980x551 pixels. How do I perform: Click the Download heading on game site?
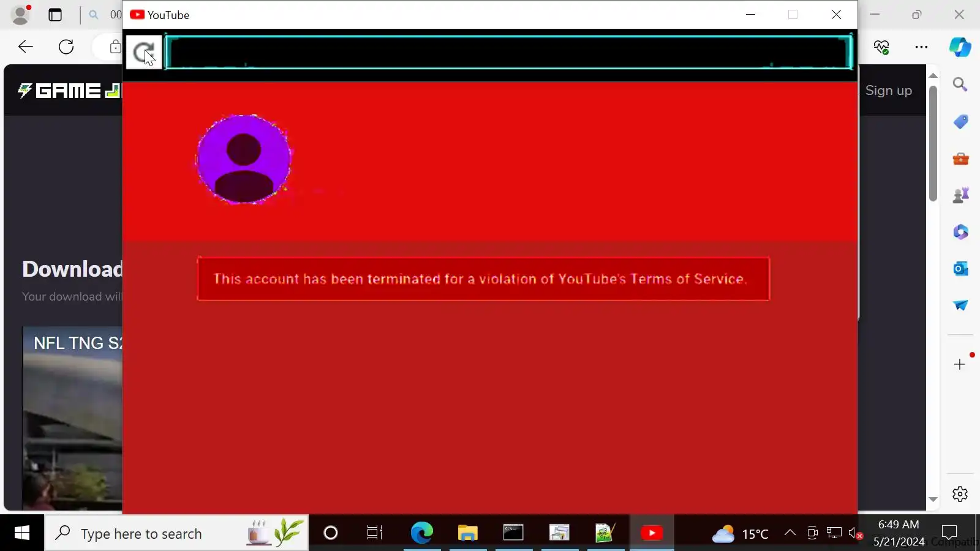tap(72, 269)
